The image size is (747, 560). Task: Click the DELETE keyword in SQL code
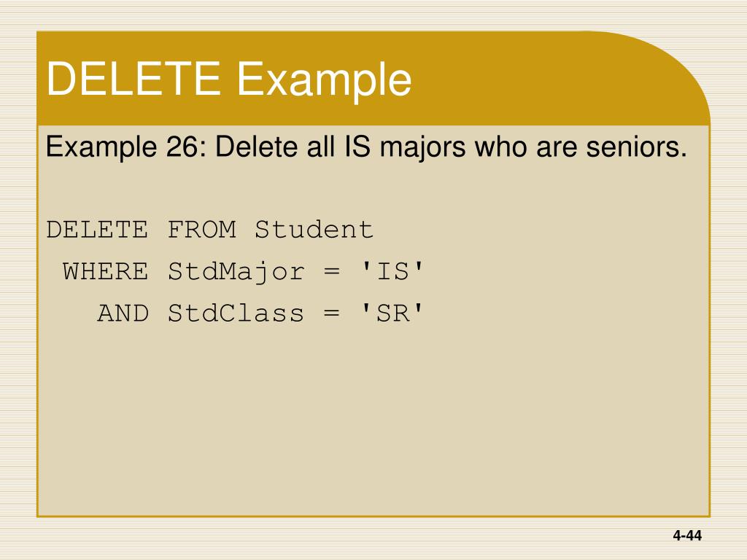click(97, 230)
